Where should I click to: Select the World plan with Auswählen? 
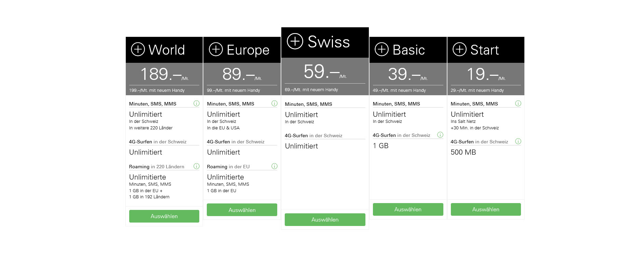point(164,216)
